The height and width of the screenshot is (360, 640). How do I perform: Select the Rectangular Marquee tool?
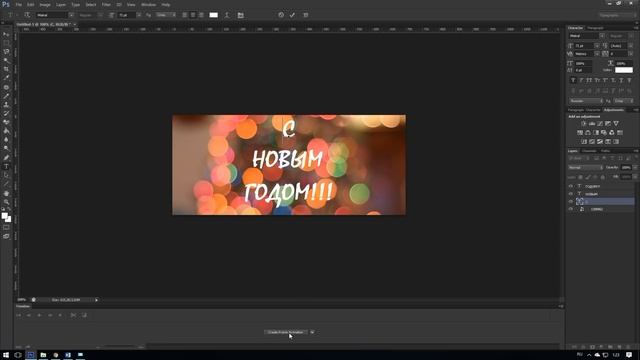point(6,43)
